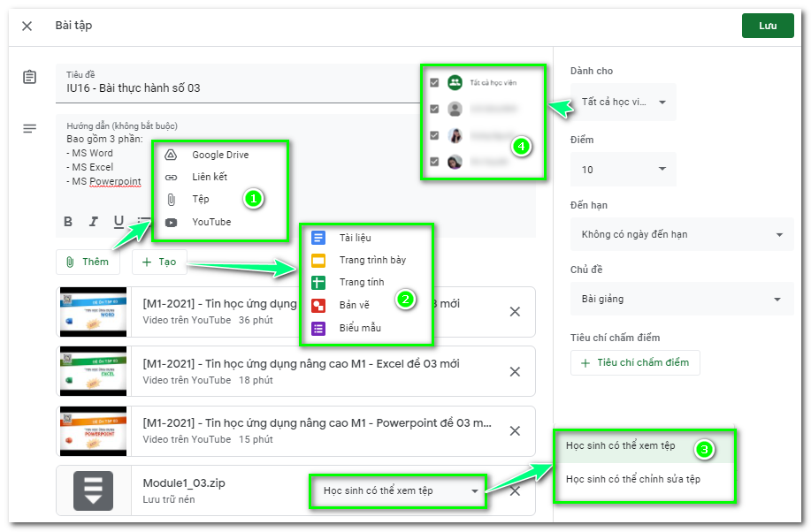The width and height of the screenshot is (811, 532).
Task: Toggle italic formatting in instructions
Action: (93, 222)
